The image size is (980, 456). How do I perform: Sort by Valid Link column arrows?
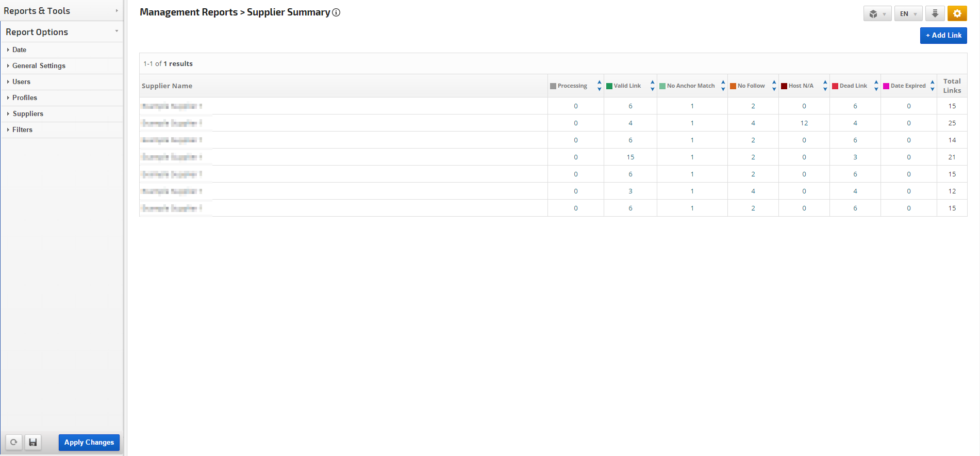click(652, 86)
